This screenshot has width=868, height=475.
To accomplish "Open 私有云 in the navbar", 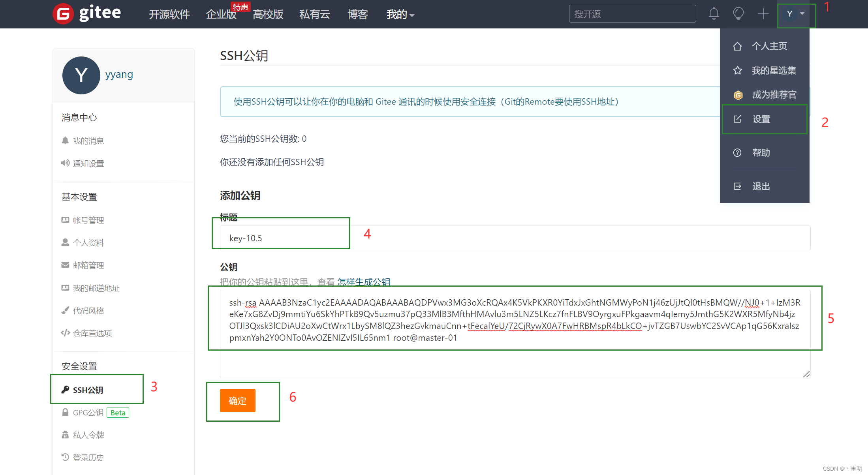I will coord(315,15).
